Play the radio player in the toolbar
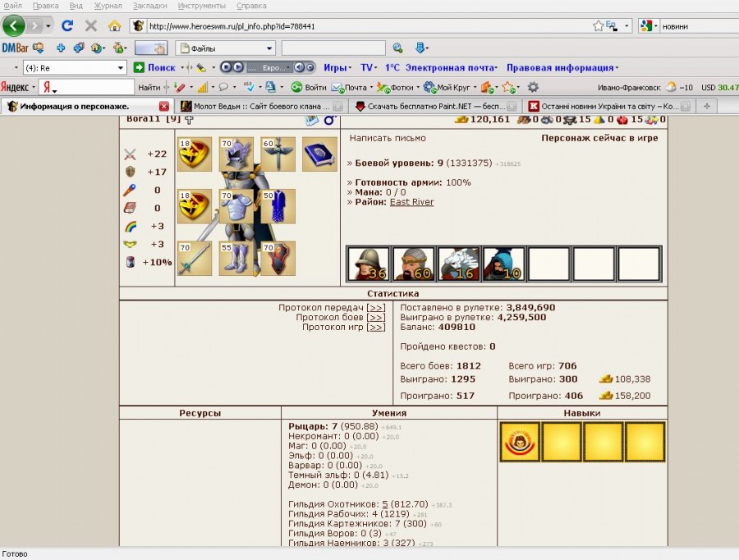Screen dimensions: 739x560 238,67
